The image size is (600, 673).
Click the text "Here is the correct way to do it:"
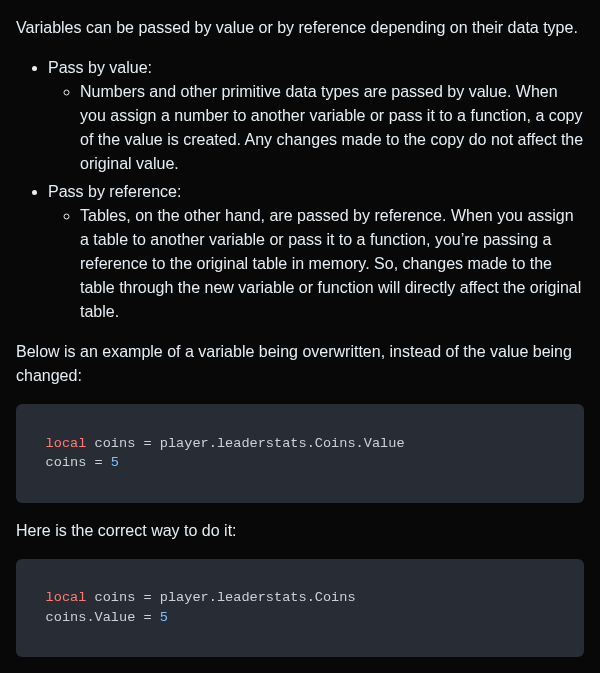point(126,531)
